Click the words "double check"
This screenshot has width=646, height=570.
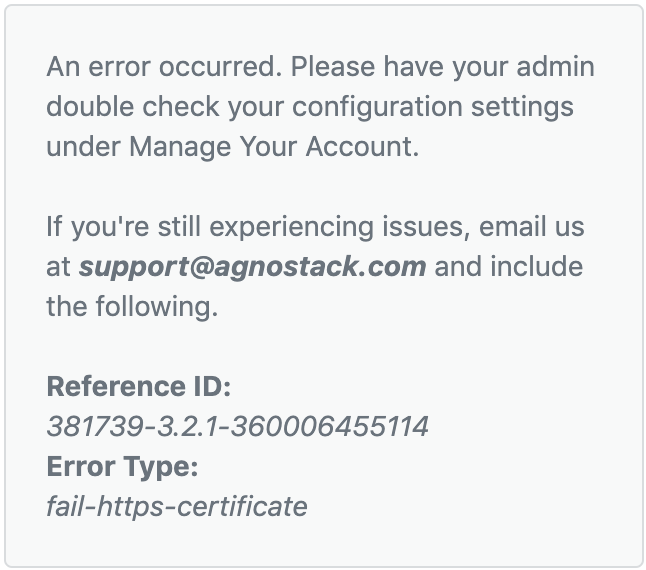tap(133, 106)
